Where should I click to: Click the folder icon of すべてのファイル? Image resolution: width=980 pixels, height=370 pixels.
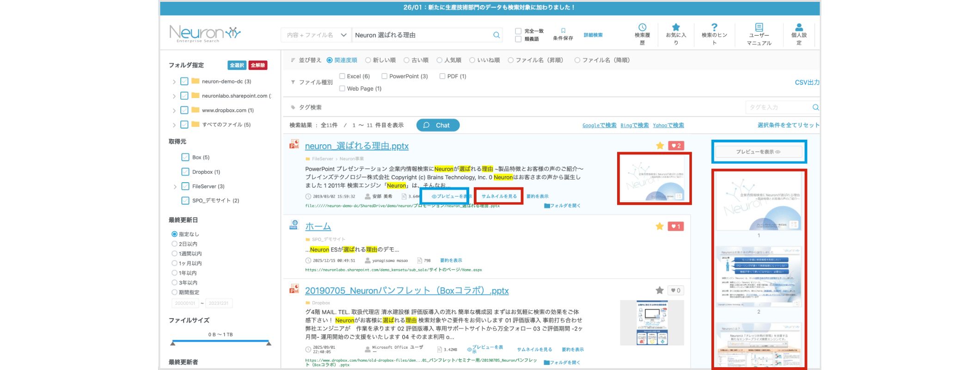196,124
